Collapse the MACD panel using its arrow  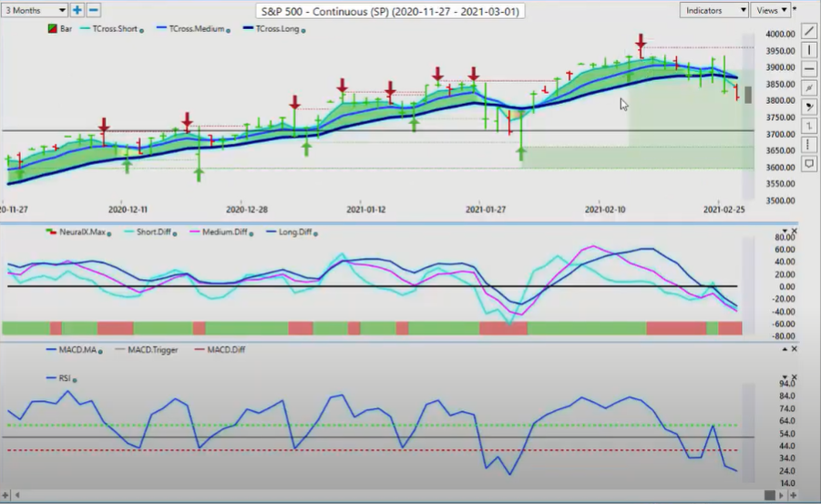click(785, 349)
